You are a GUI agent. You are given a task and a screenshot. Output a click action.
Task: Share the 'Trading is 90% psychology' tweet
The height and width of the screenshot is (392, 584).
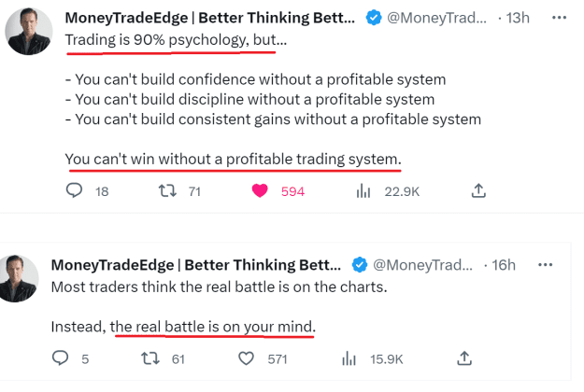(x=478, y=190)
